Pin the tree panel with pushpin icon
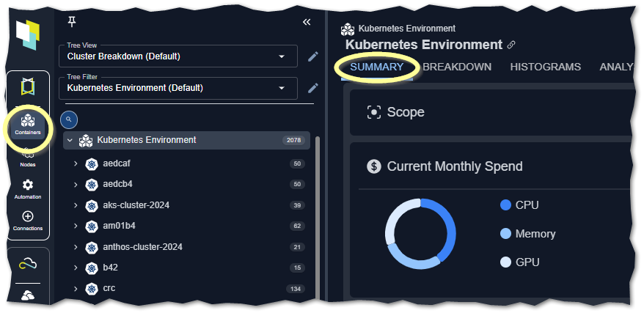The height and width of the screenshot is (313, 644). (72, 22)
